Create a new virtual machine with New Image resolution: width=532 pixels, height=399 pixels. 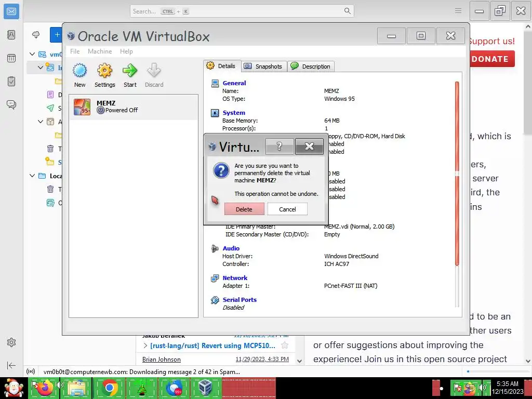pos(79,75)
